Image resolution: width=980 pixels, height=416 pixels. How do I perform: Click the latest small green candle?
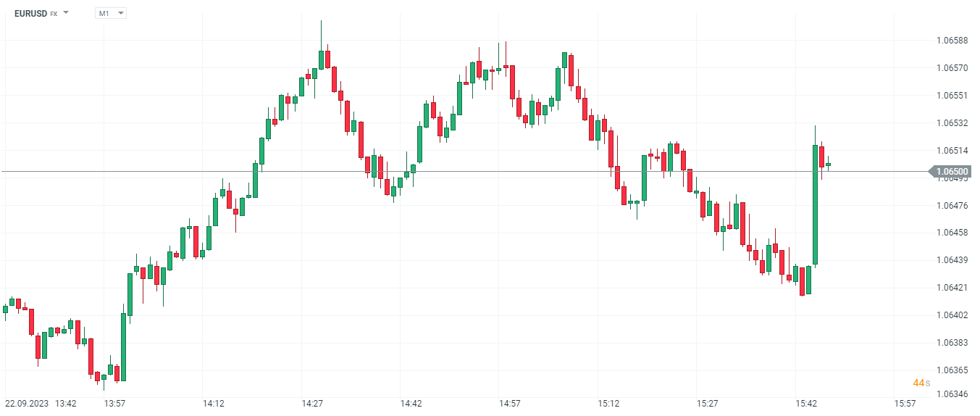tap(828, 165)
